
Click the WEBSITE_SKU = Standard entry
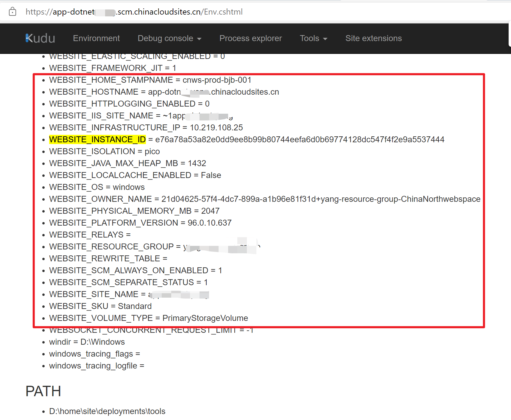click(x=100, y=306)
